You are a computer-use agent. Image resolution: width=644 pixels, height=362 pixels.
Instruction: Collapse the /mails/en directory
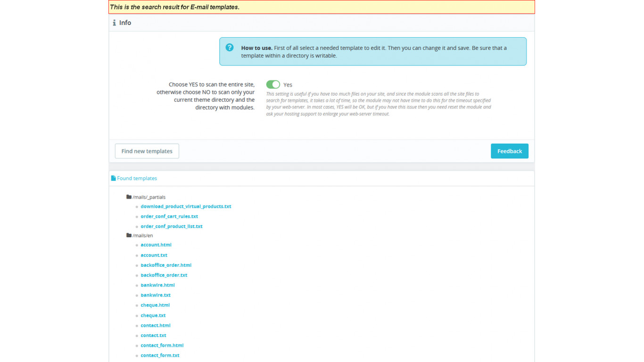pos(143,235)
